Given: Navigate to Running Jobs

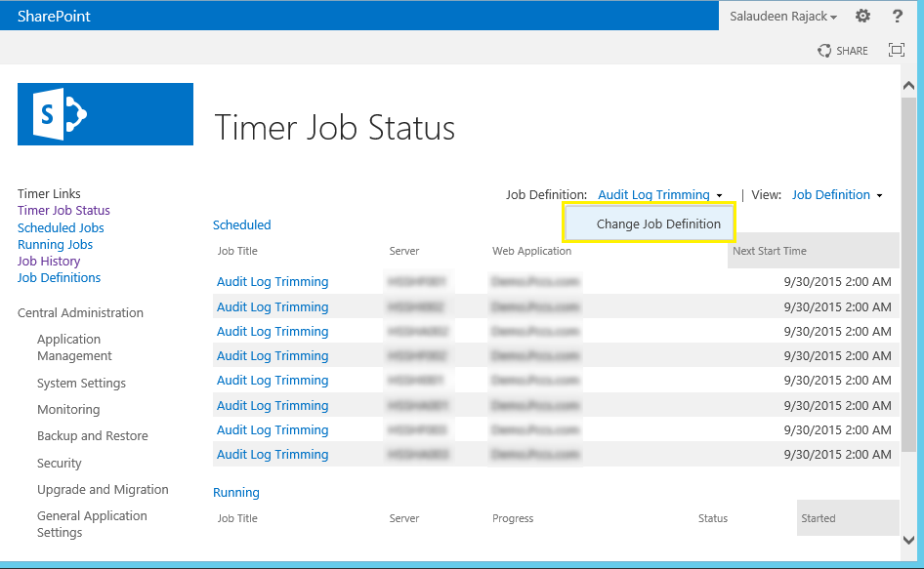Looking at the screenshot, I should pos(53,244).
